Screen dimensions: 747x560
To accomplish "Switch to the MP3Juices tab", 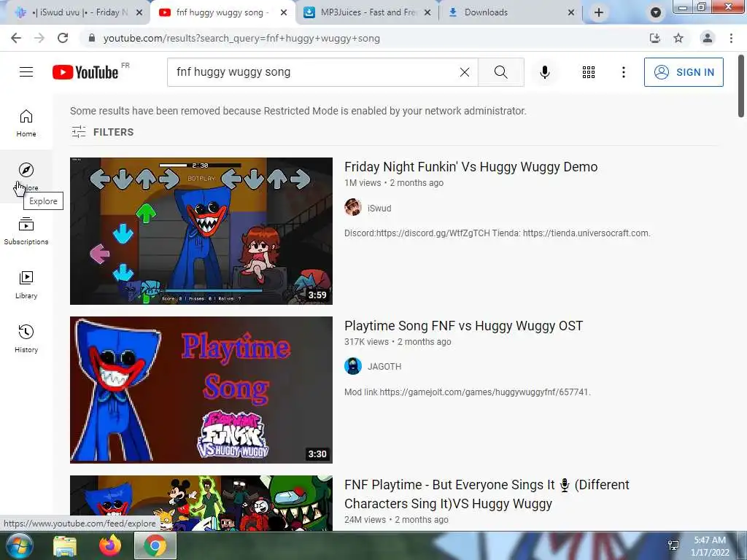I will pos(367,12).
